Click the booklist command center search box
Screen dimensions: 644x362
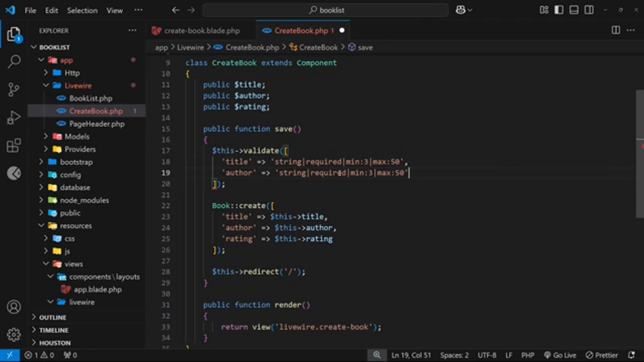[326, 10]
